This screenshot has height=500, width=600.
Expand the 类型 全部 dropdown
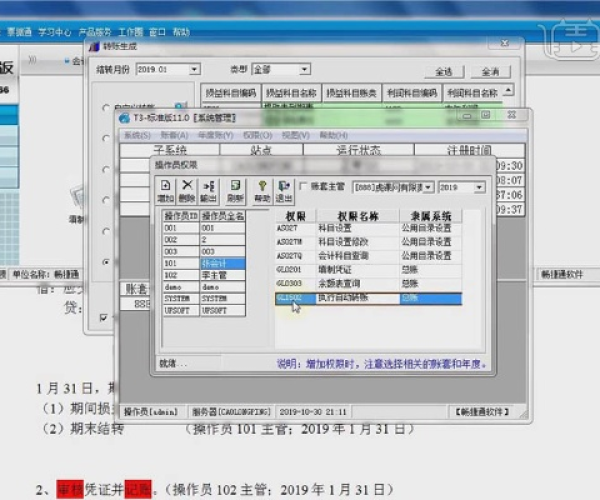(305, 69)
